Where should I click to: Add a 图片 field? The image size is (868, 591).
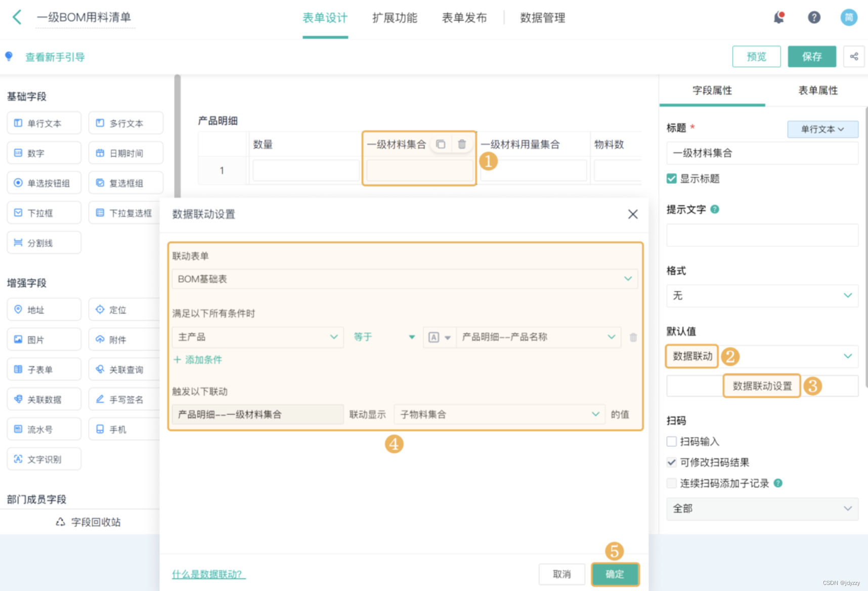click(x=44, y=339)
